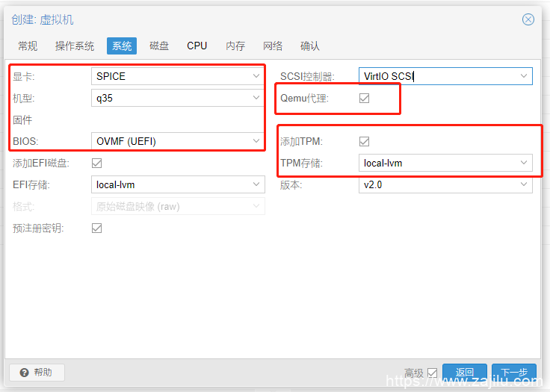This screenshot has width=550, height=392.
Task: Toggle the 预注册密钥 checkbox
Action: tap(97, 228)
